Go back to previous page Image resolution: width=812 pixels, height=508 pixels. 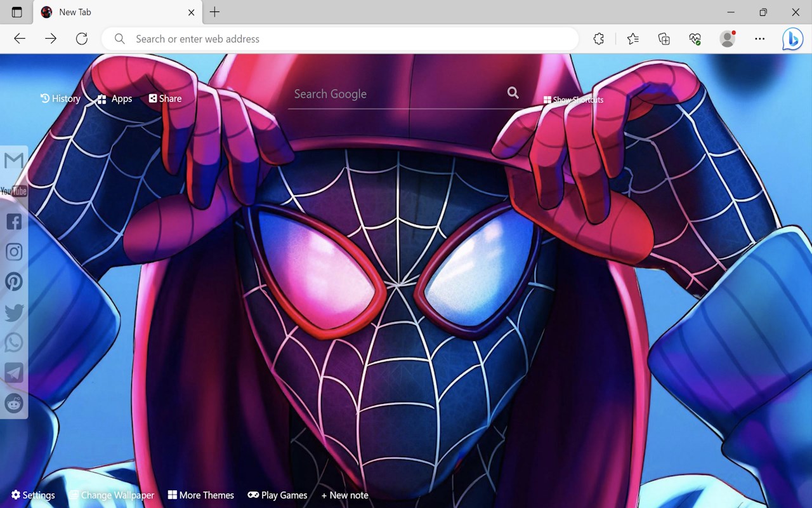(20, 39)
